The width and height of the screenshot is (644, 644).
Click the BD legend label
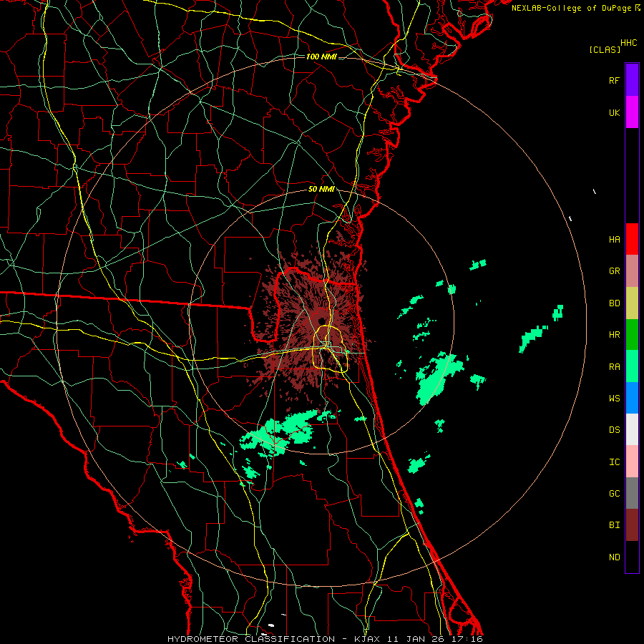tap(614, 303)
